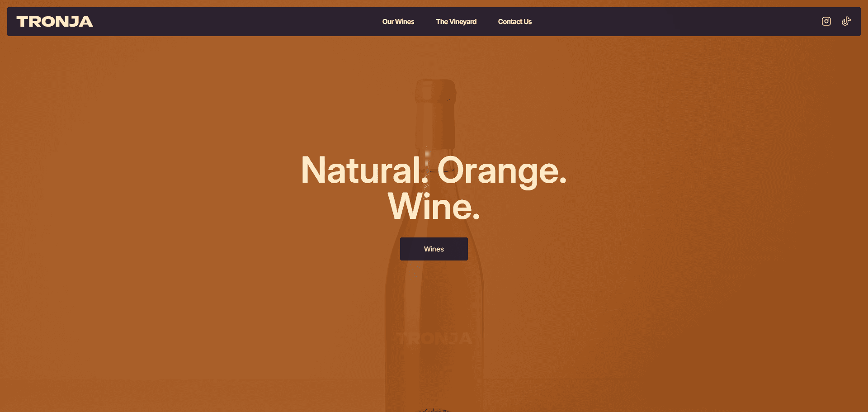This screenshot has width=868, height=412.
Task: Go to Our Wines page
Action: pyautogui.click(x=398, y=22)
